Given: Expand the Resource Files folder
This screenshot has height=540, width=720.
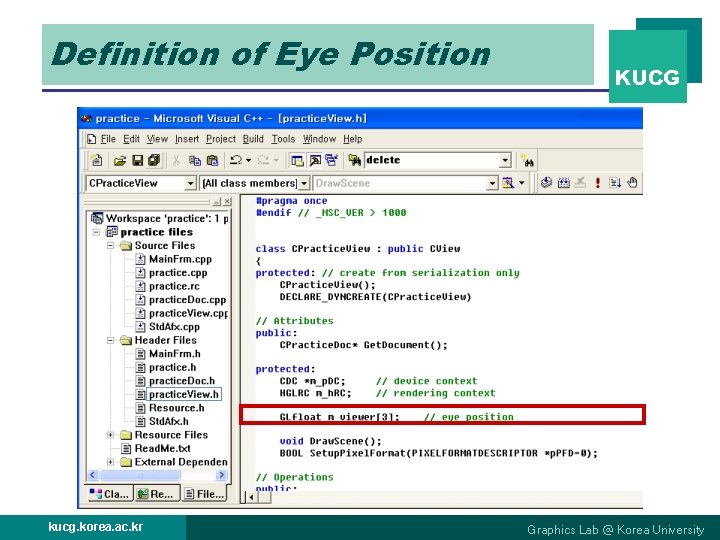Looking at the screenshot, I should pyautogui.click(x=110, y=435).
